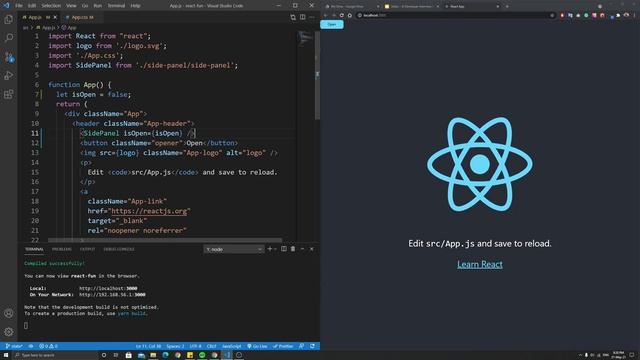Split the terminal pane
Screen dimensions: 640x360
pos(284,249)
